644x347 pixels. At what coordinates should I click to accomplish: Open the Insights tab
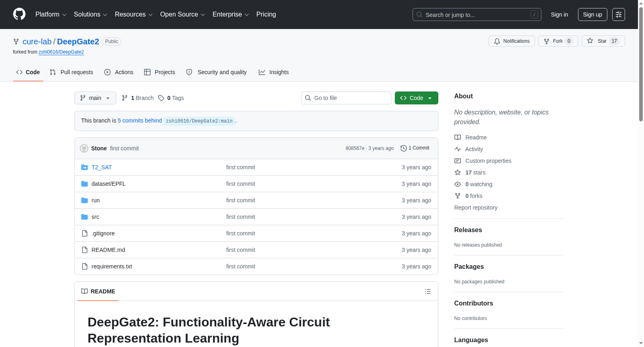coord(274,72)
